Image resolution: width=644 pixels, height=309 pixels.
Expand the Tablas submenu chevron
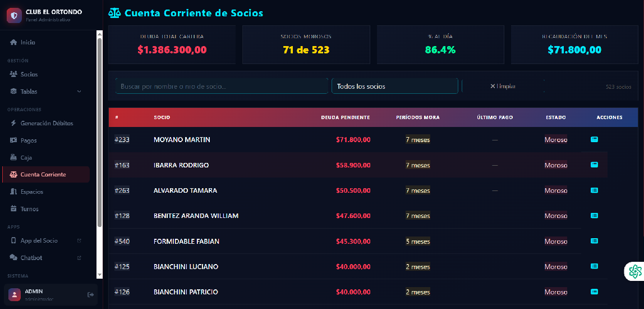(79, 92)
